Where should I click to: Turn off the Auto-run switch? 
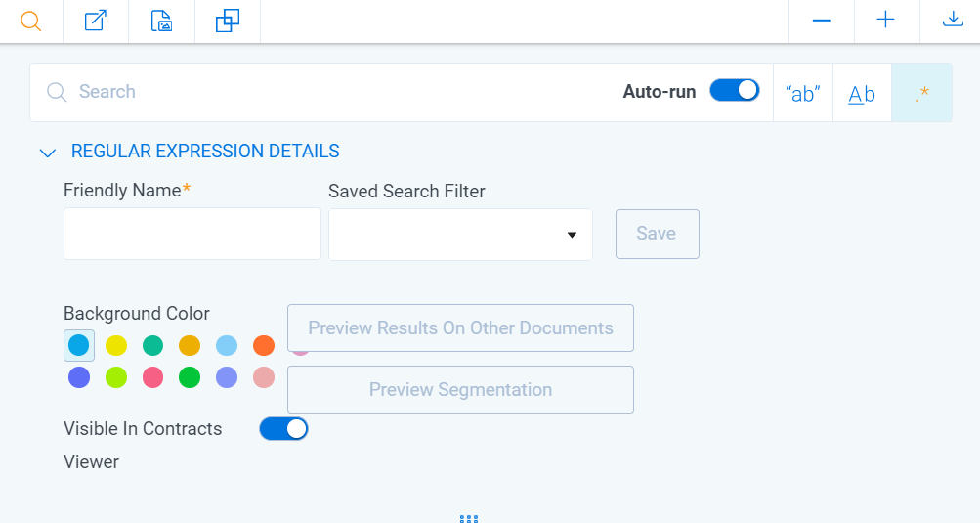[x=735, y=90]
